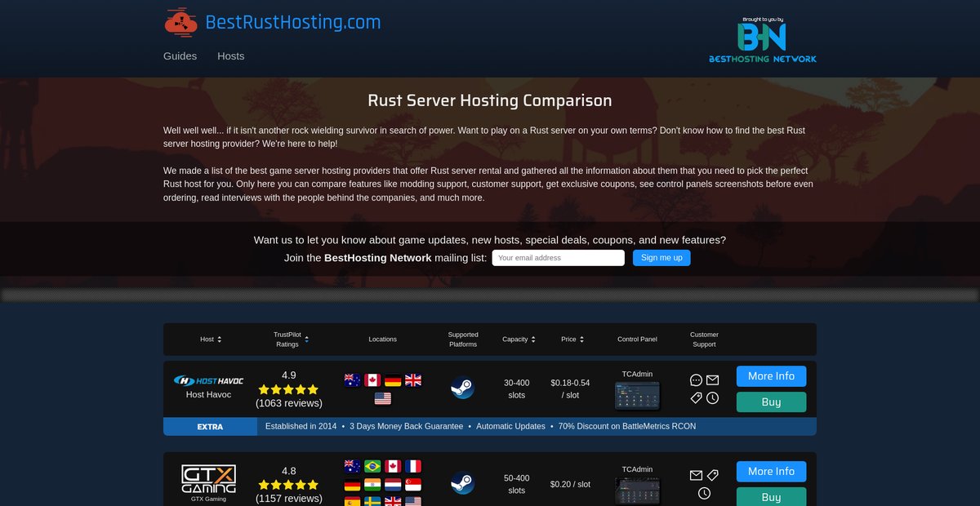
Task: Click the '50-400 slots' capacity text
Action: 516,484
